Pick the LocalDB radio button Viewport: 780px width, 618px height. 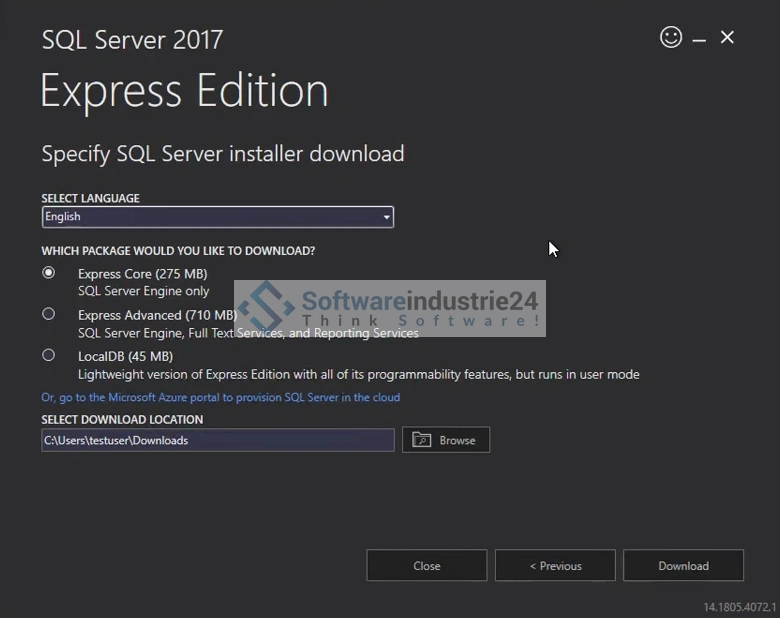[48, 355]
